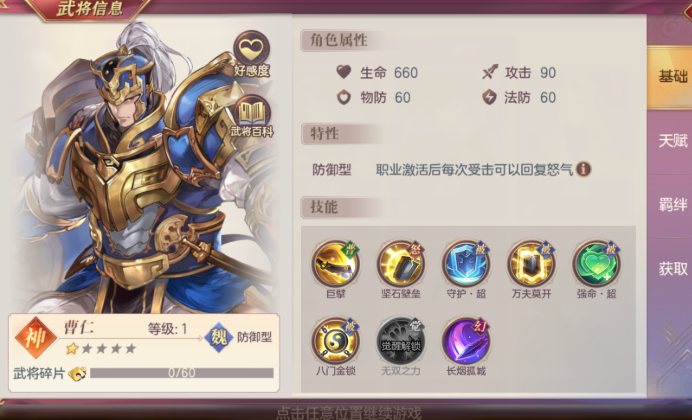The image size is (692, 420).
Task: Click the 魏 faction badge
Action: click(x=219, y=338)
